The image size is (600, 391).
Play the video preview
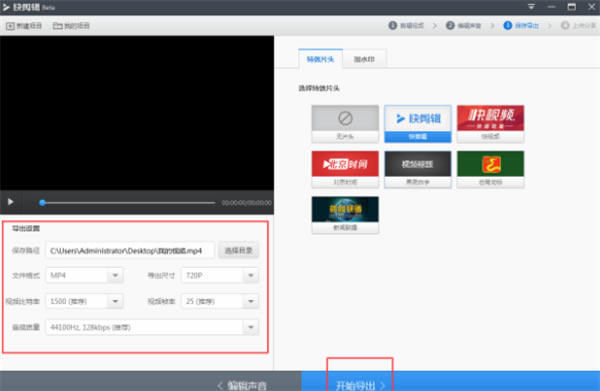tap(11, 202)
